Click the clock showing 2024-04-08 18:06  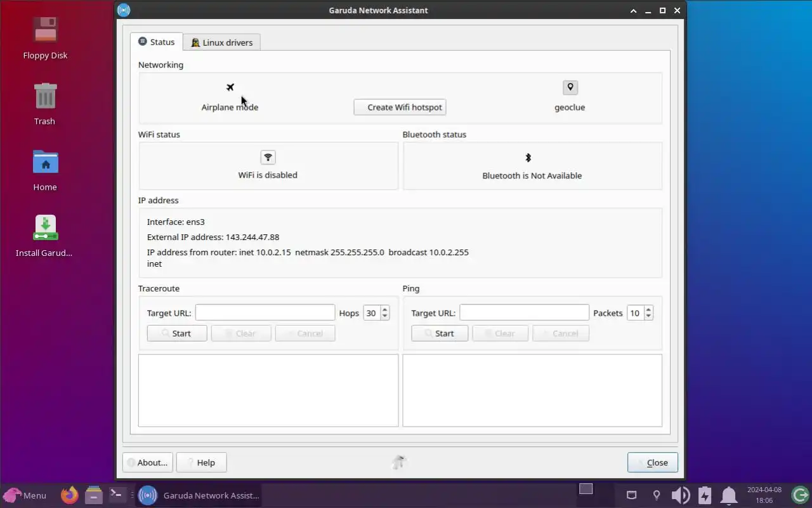764,495
